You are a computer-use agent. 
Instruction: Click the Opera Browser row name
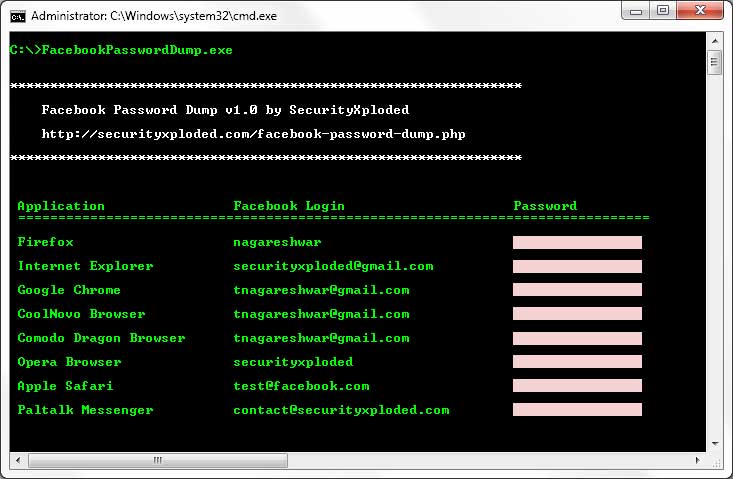click(69, 362)
